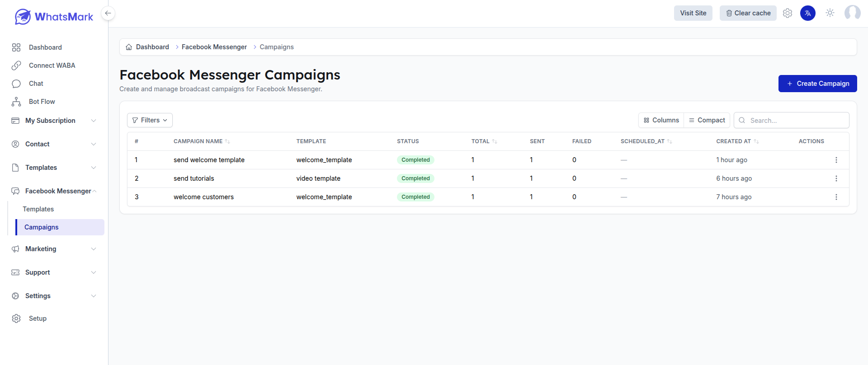Click the home icon in the breadcrumb
The image size is (868, 365).
pos(129,47)
